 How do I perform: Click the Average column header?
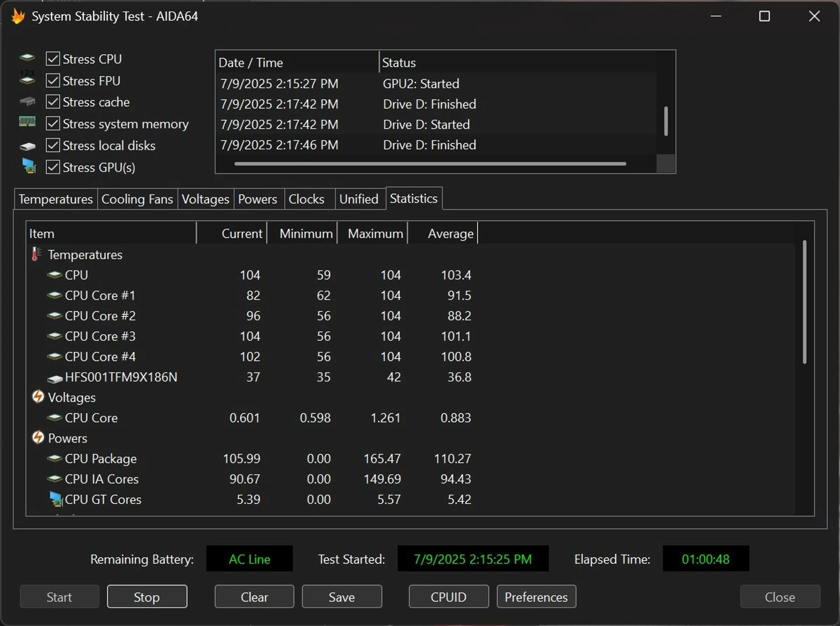tap(443, 234)
